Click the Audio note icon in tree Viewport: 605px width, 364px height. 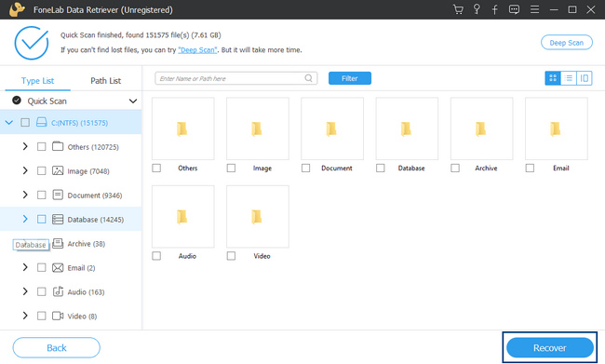click(x=58, y=291)
